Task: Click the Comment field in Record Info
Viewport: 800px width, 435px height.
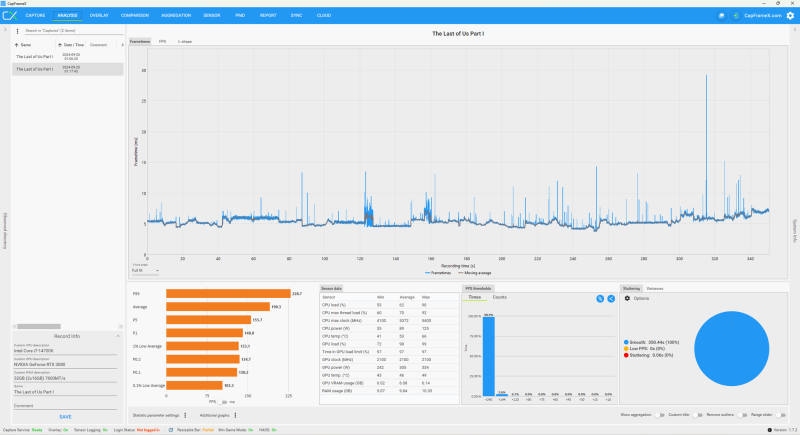Action: coord(65,404)
